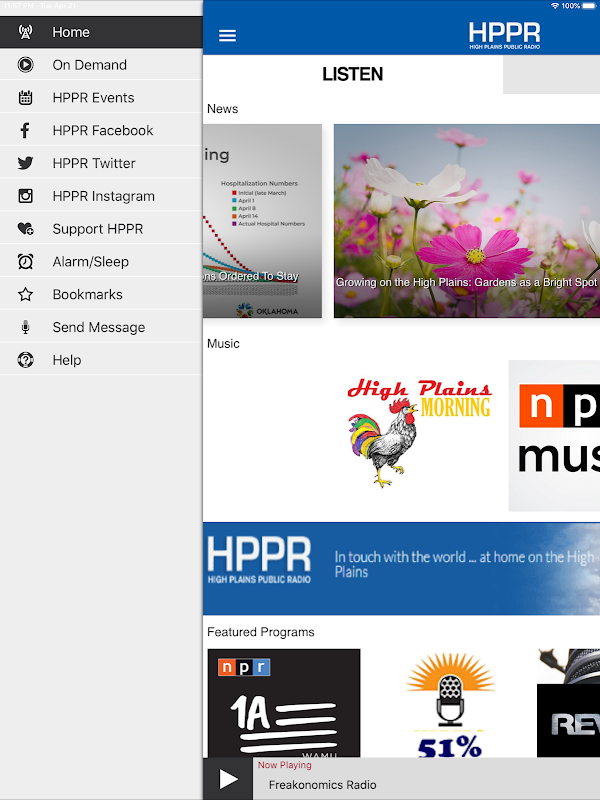The height and width of the screenshot is (800, 600).
Task: Check the battery indicator in status bar
Action: click(589, 6)
